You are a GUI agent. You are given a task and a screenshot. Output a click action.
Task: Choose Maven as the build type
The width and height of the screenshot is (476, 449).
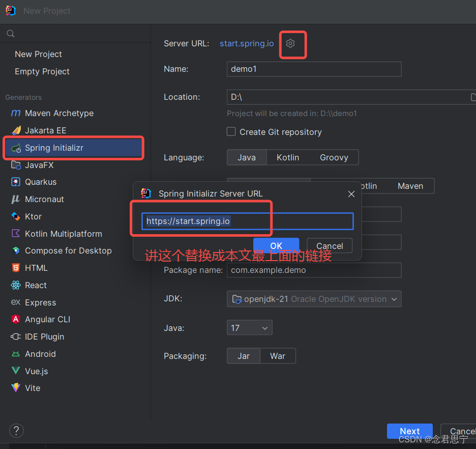410,186
